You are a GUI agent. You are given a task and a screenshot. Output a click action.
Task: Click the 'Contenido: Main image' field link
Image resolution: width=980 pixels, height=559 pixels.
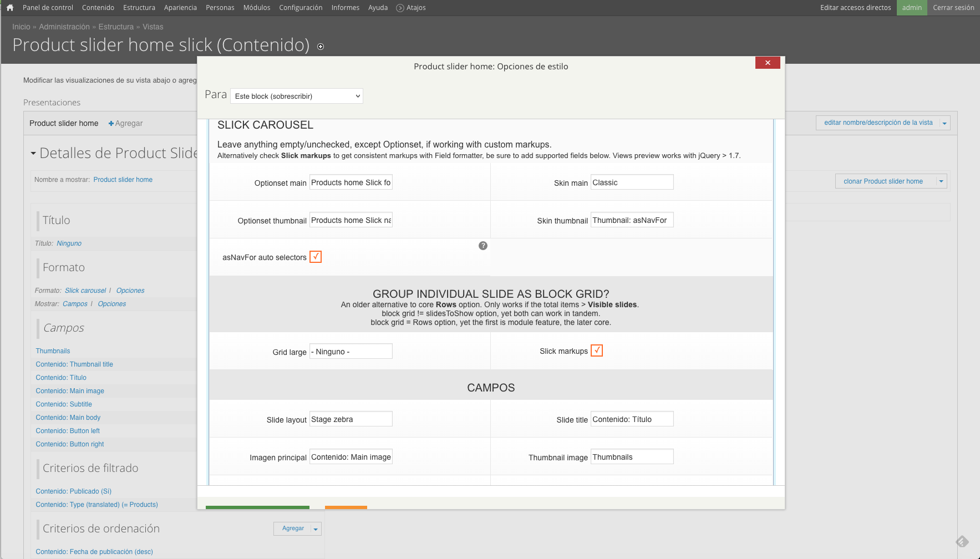pos(69,390)
